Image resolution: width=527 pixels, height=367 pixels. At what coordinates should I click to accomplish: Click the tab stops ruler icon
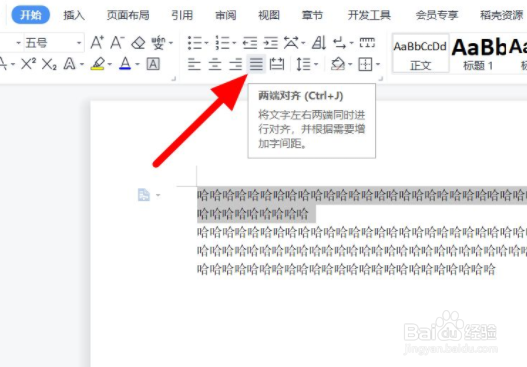pos(367,43)
